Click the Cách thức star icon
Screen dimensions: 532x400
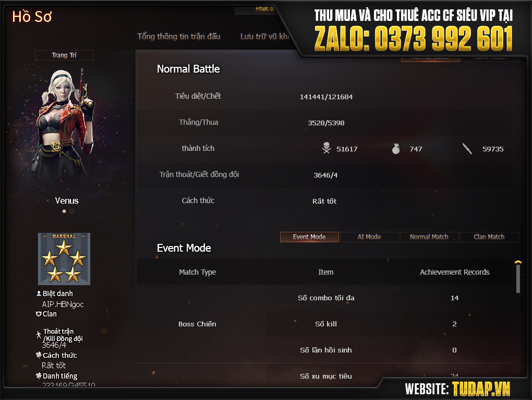[x=39, y=355]
